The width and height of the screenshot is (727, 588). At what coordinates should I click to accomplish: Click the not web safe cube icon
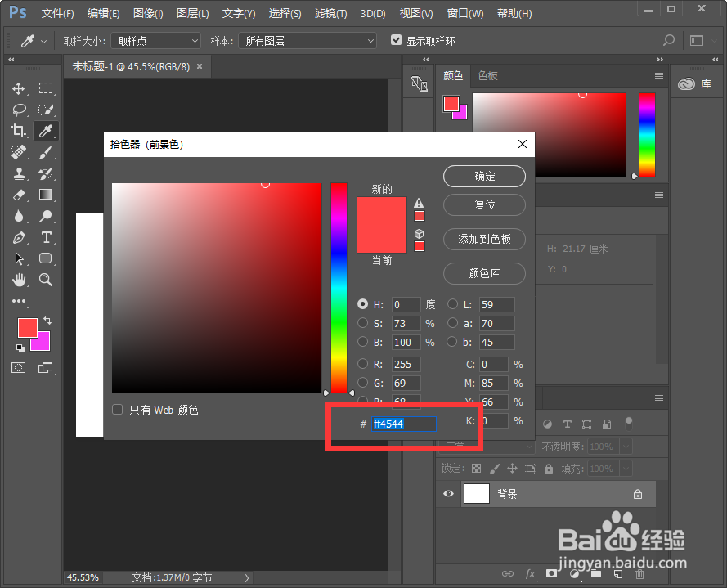tap(420, 234)
